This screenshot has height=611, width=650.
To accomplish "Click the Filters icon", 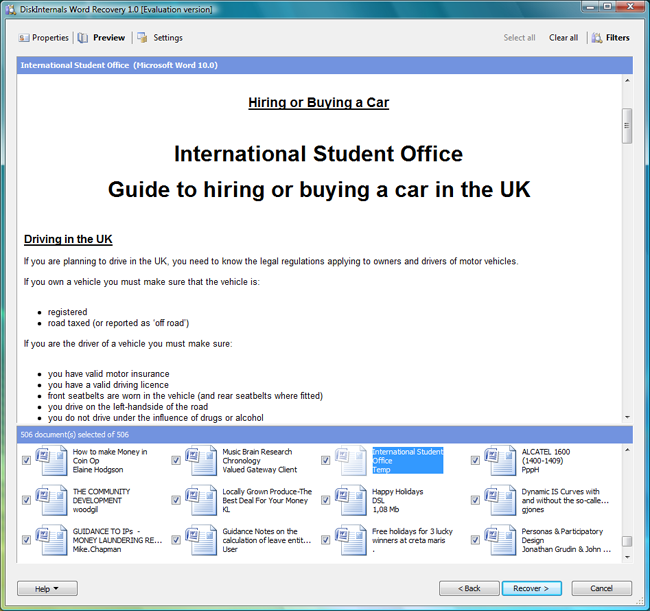I will pos(596,38).
